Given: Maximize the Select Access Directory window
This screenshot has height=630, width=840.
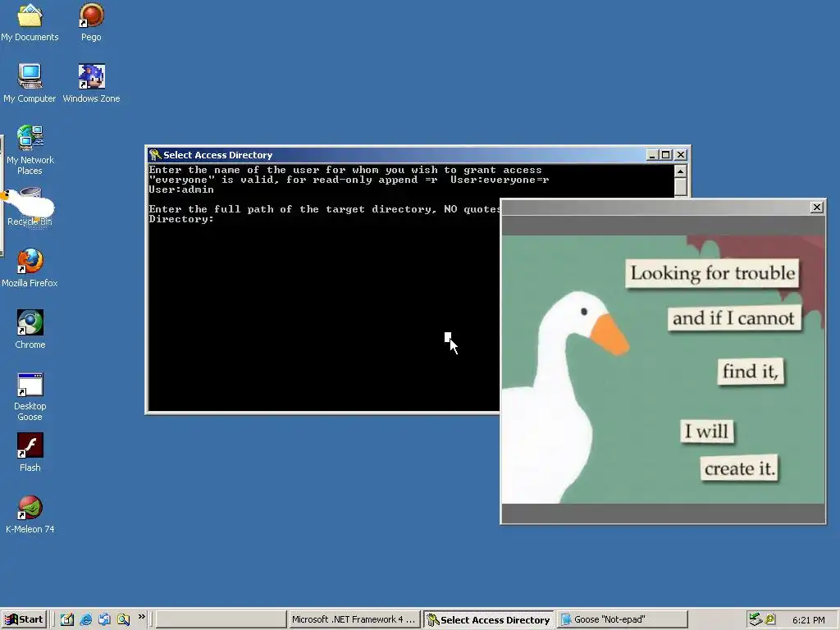Looking at the screenshot, I should pyautogui.click(x=666, y=155).
